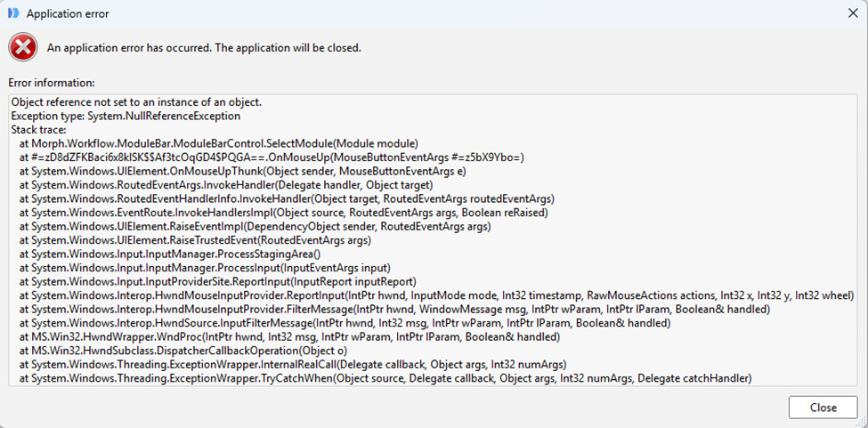Image resolution: width=868 pixels, height=428 pixels.
Task: Click the HwndMouseInputProvider.ReportInput stack line
Action: coord(436,295)
